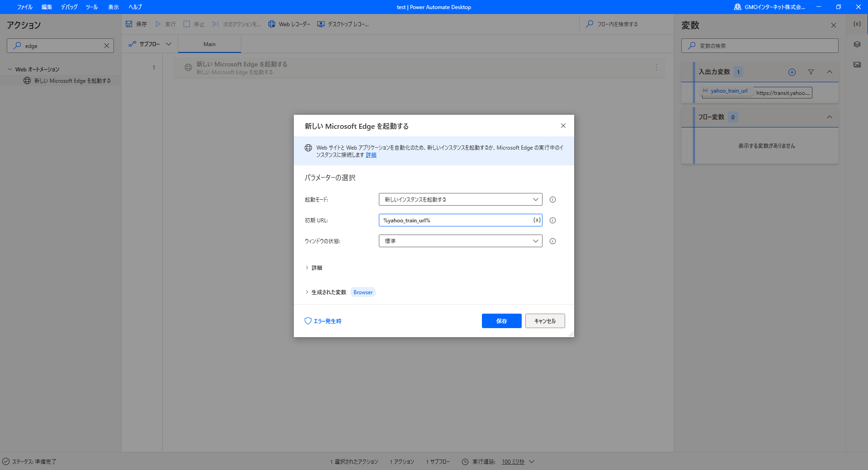Viewport: 868px width, 470px height.
Task: Click info icon next to ウィンドウの状態
Action: pos(552,241)
